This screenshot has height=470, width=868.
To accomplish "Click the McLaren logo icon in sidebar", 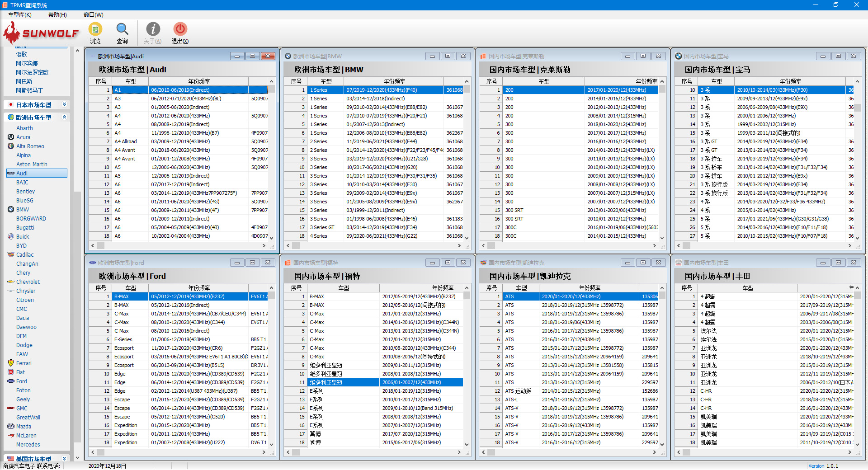I will tap(11, 435).
